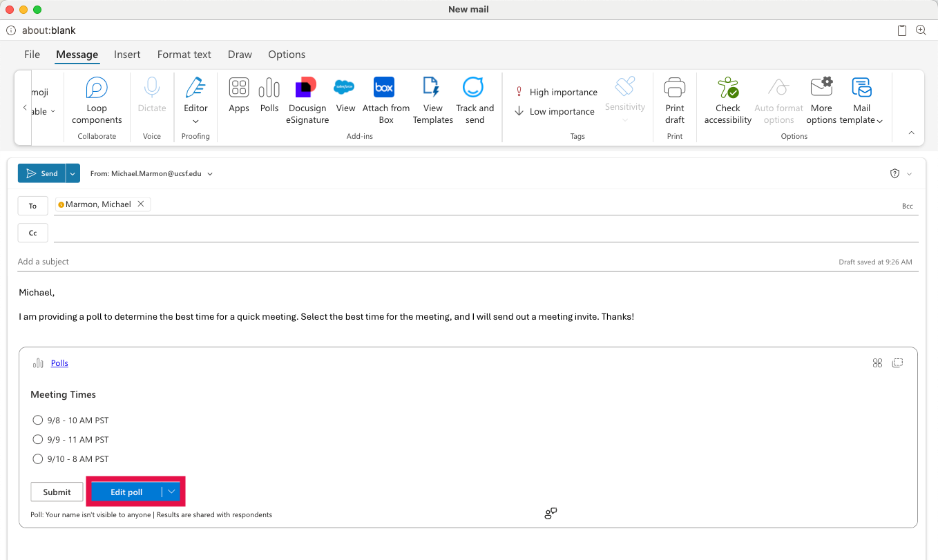Open the Polls link in the card
The image size is (938, 560).
(59, 363)
